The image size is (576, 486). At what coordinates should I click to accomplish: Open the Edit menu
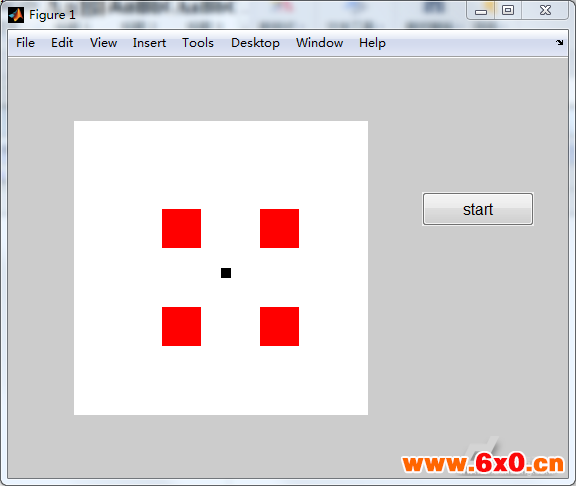[x=62, y=43]
